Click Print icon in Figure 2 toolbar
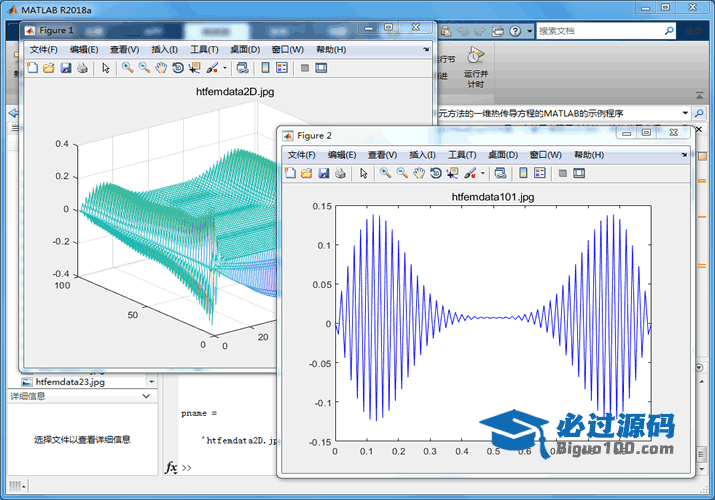This screenshot has width=715, height=500. (x=340, y=173)
